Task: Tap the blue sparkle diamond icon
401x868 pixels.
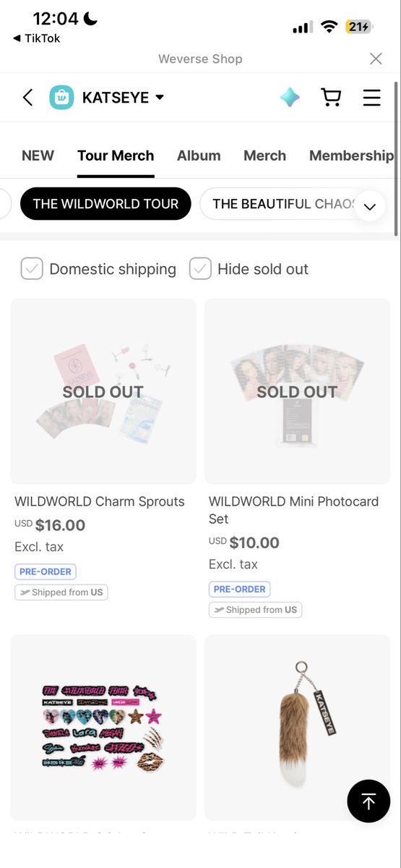Action: point(290,97)
